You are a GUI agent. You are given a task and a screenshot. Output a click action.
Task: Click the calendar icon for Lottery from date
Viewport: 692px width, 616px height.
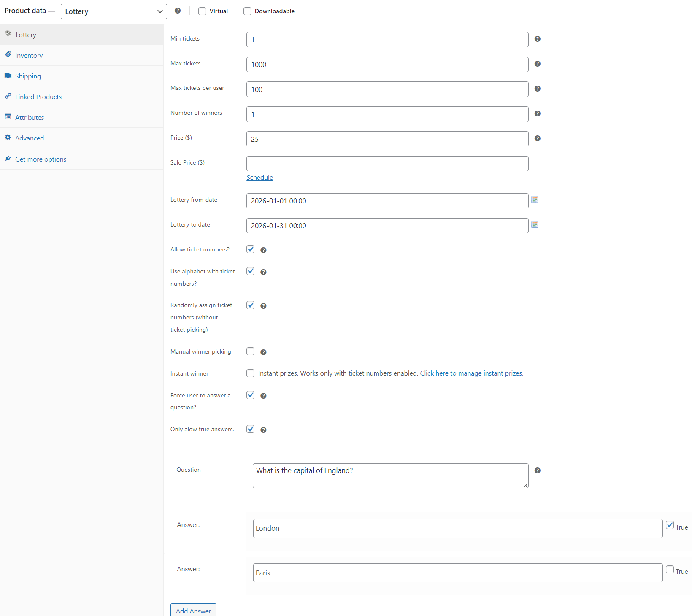[535, 200]
